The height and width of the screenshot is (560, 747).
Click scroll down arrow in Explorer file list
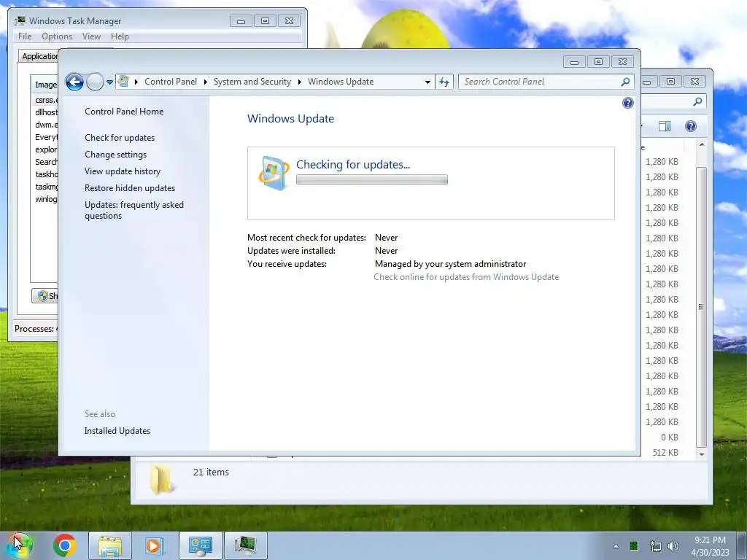coord(701,455)
